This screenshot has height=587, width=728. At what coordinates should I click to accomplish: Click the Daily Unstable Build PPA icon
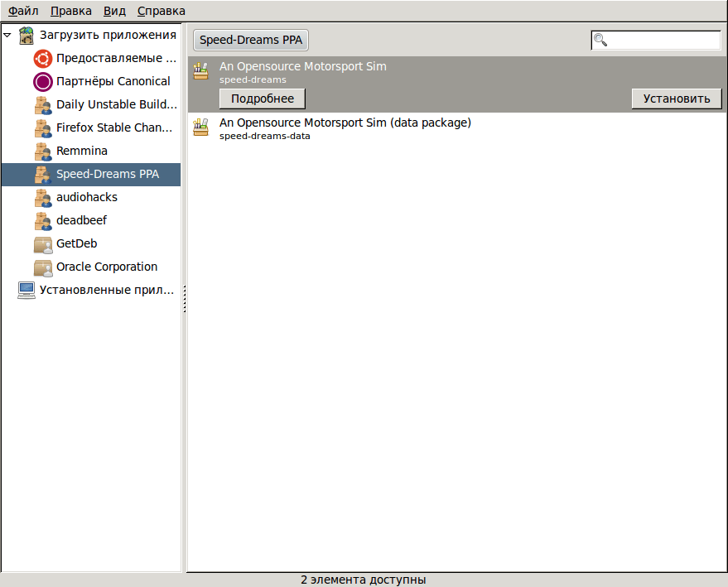click(x=43, y=105)
